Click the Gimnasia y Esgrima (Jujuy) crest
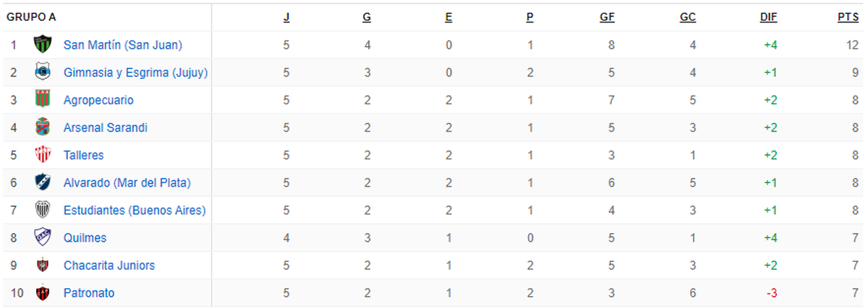 pyautogui.click(x=43, y=72)
